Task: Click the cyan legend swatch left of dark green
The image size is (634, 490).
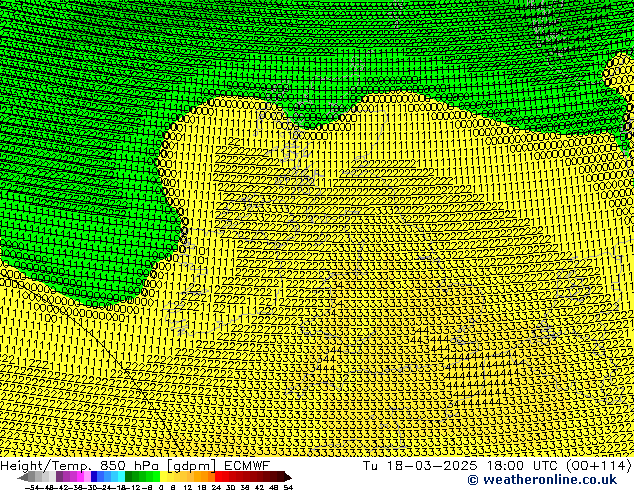Action: pos(121,476)
